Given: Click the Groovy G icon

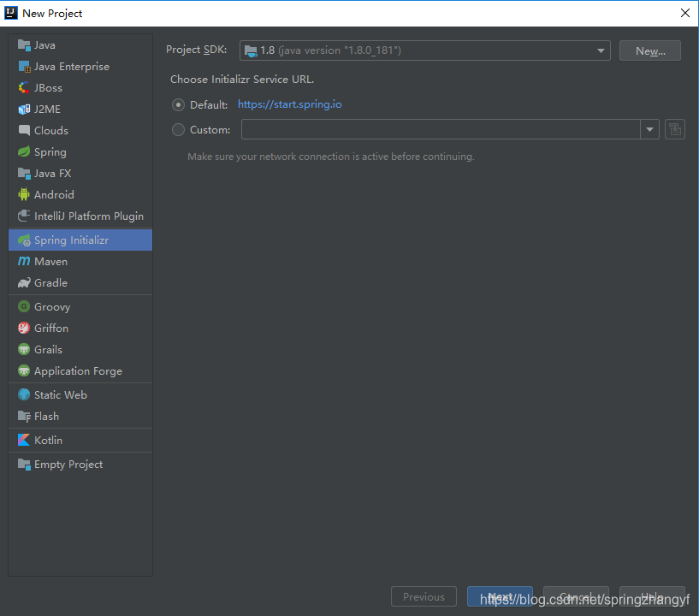Looking at the screenshot, I should (24, 306).
